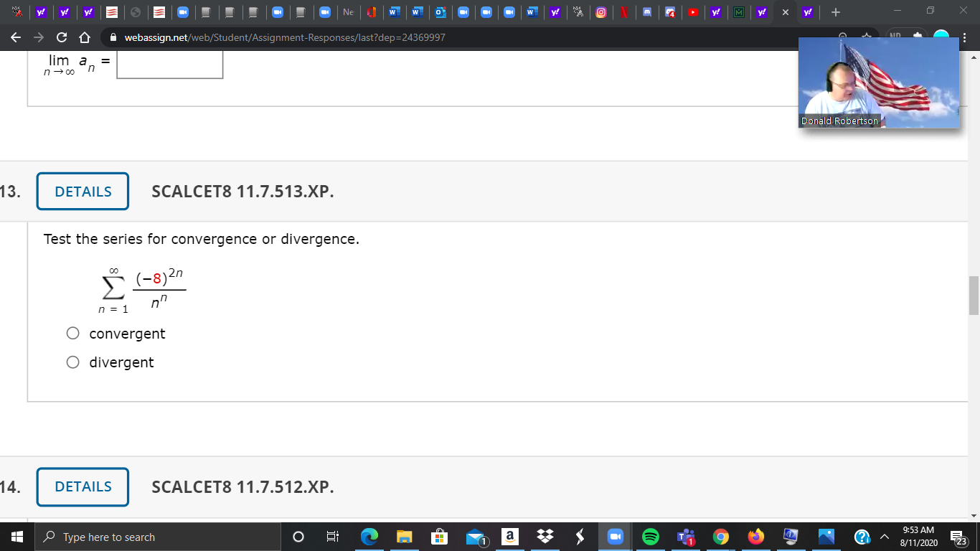
Task: Select the convergent answer option
Action: point(72,333)
